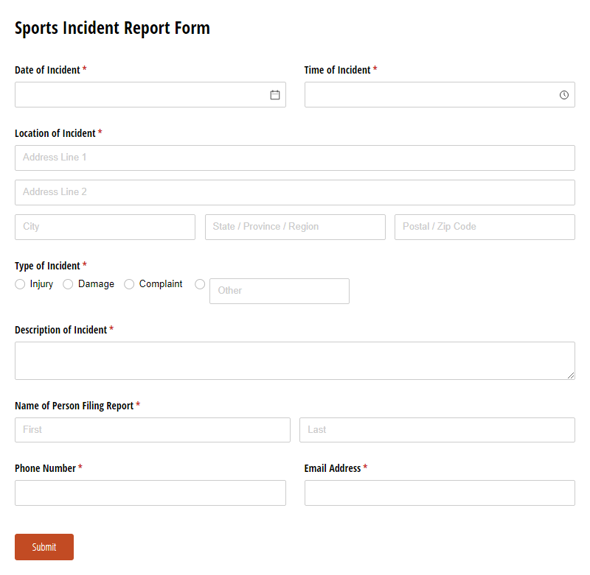
Task: Focus the Description of Incident textarea
Action: coord(295,361)
